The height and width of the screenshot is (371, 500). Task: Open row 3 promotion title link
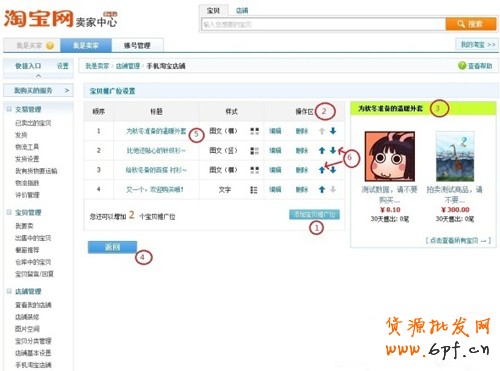pos(156,170)
